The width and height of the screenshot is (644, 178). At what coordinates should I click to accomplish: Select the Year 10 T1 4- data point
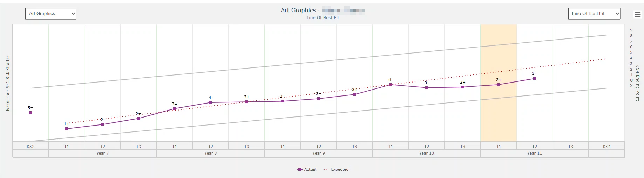[391, 85]
